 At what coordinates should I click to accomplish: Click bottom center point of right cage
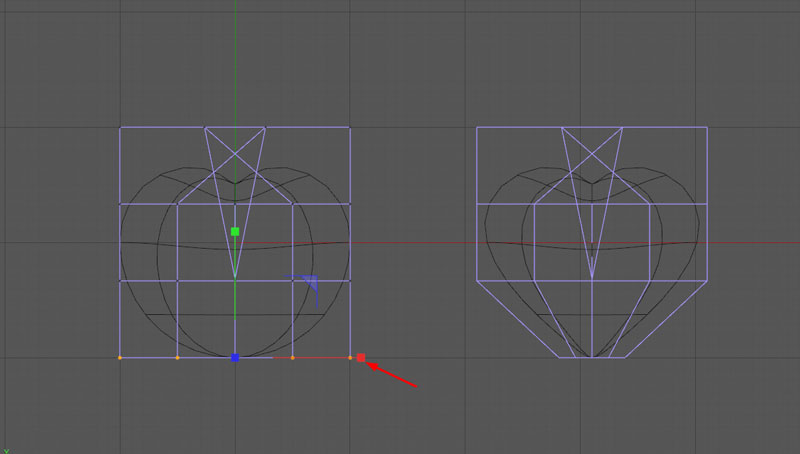(592, 357)
